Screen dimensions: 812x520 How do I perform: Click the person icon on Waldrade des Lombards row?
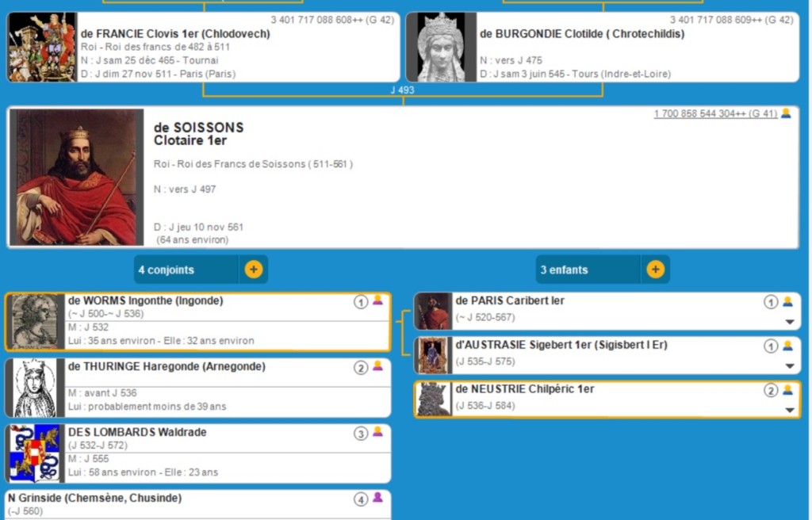coord(378,433)
